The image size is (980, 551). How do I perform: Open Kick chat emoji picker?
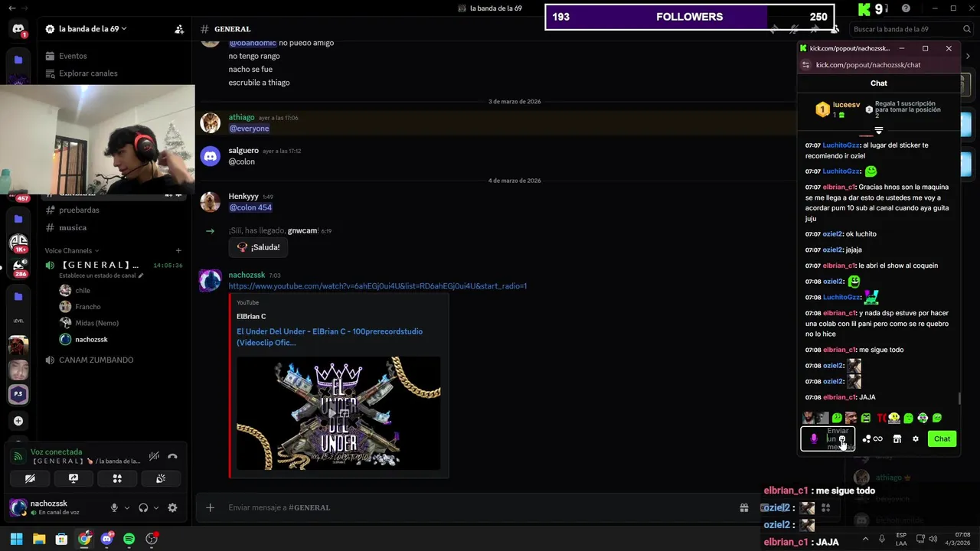(x=842, y=439)
